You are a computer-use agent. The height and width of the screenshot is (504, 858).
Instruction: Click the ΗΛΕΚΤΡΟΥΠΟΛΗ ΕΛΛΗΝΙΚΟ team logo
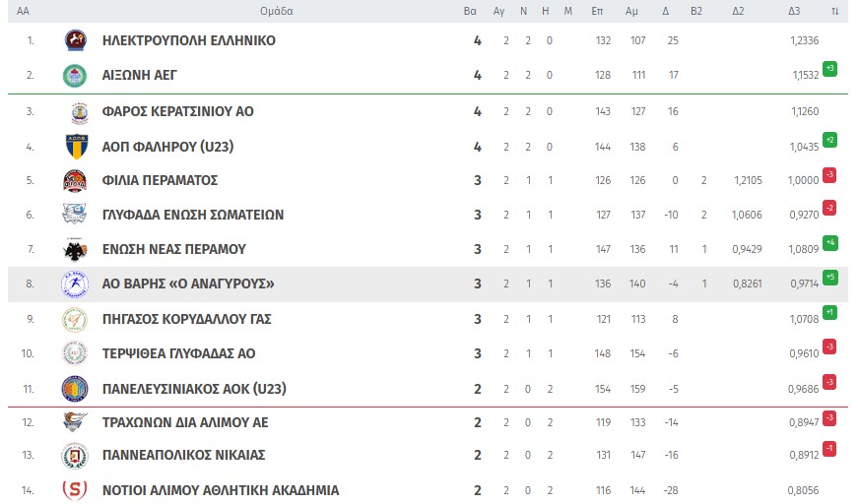[x=76, y=40]
